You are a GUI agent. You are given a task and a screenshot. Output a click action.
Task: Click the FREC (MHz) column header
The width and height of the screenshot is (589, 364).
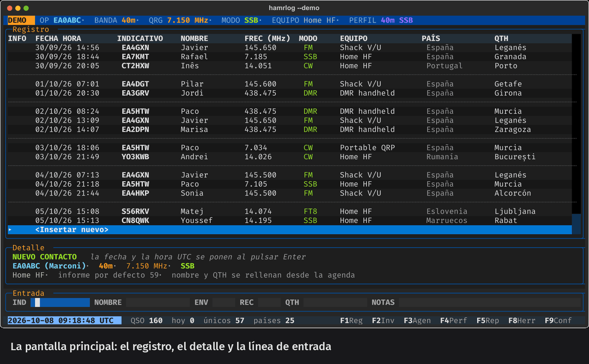(267, 38)
